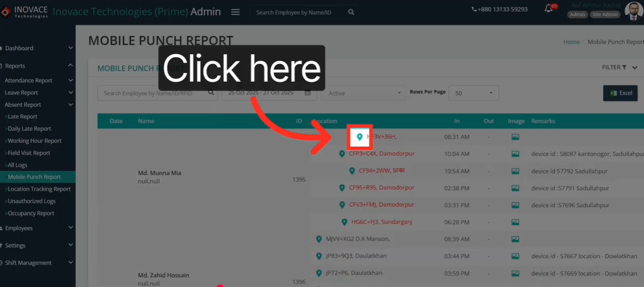Viewport: 644px width, 287px height.
Task: Open the Active status dropdown
Action: coord(363,93)
